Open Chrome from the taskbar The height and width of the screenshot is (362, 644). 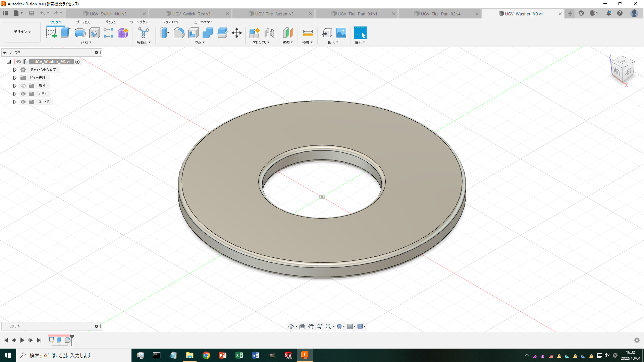tap(206, 355)
